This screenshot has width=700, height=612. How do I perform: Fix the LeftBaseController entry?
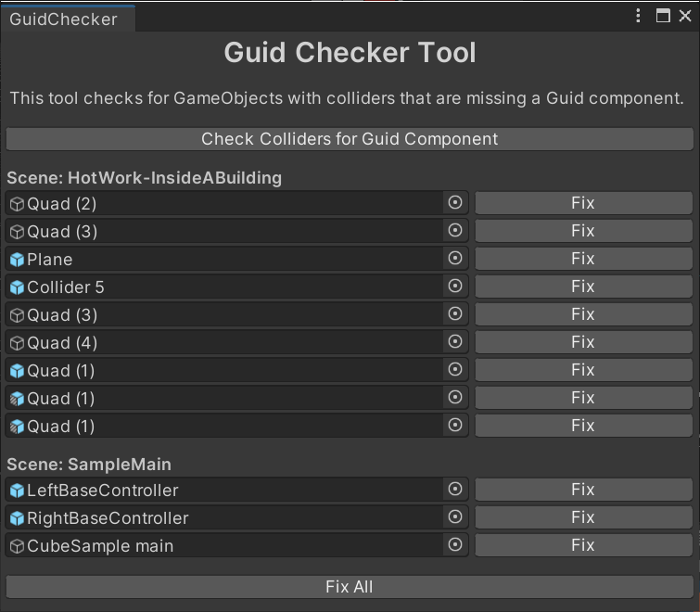[x=582, y=490]
